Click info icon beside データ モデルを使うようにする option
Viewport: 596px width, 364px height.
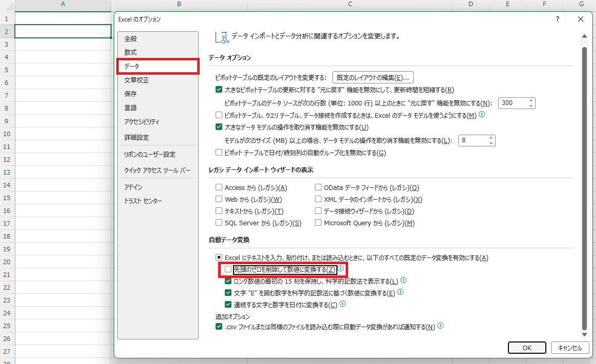coord(482,114)
